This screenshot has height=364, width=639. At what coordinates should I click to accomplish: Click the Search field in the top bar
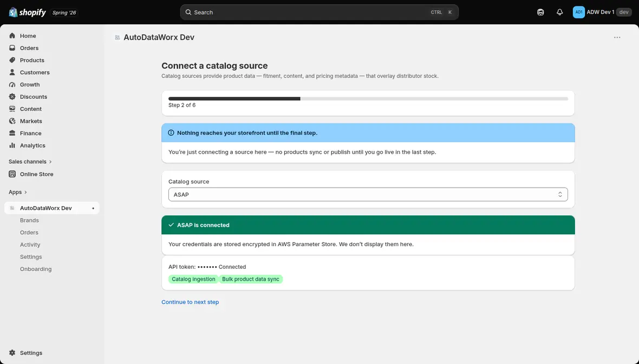click(x=319, y=12)
